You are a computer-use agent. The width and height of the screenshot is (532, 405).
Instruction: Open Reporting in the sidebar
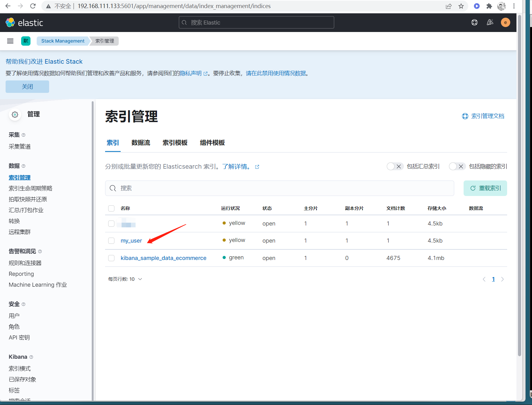pyautogui.click(x=21, y=274)
